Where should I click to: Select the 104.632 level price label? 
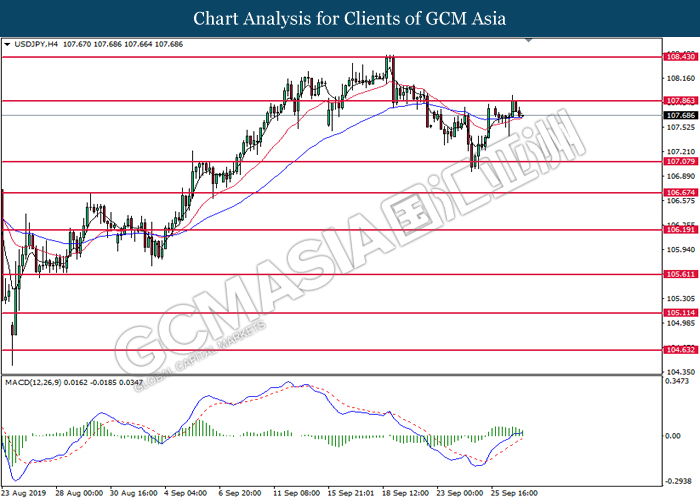pos(680,350)
